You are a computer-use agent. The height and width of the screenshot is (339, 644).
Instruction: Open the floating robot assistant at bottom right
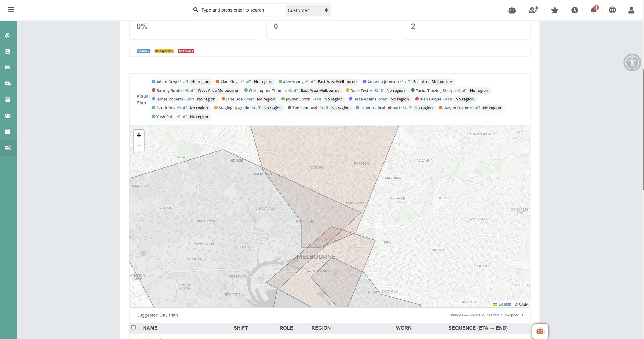tap(540, 331)
